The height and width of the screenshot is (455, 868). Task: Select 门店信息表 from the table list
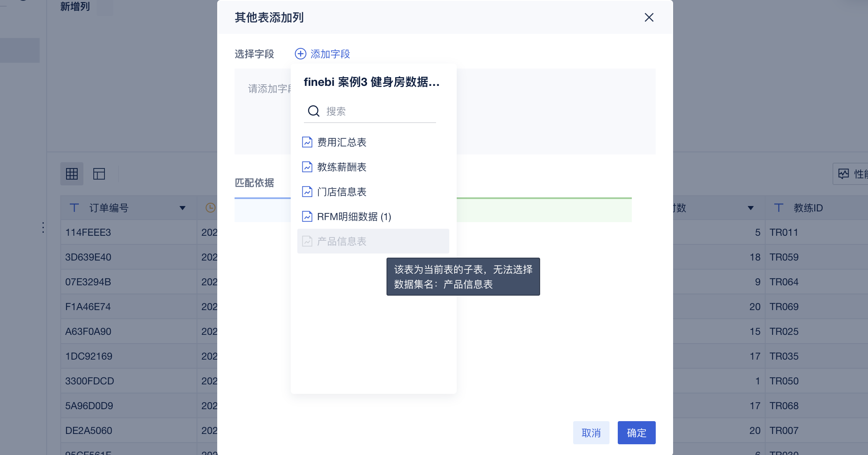342,192
